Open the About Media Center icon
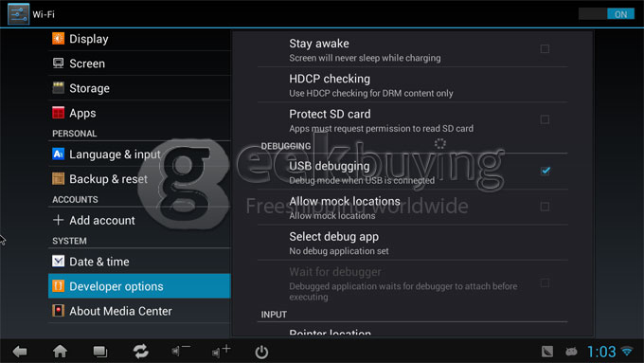 [58, 311]
